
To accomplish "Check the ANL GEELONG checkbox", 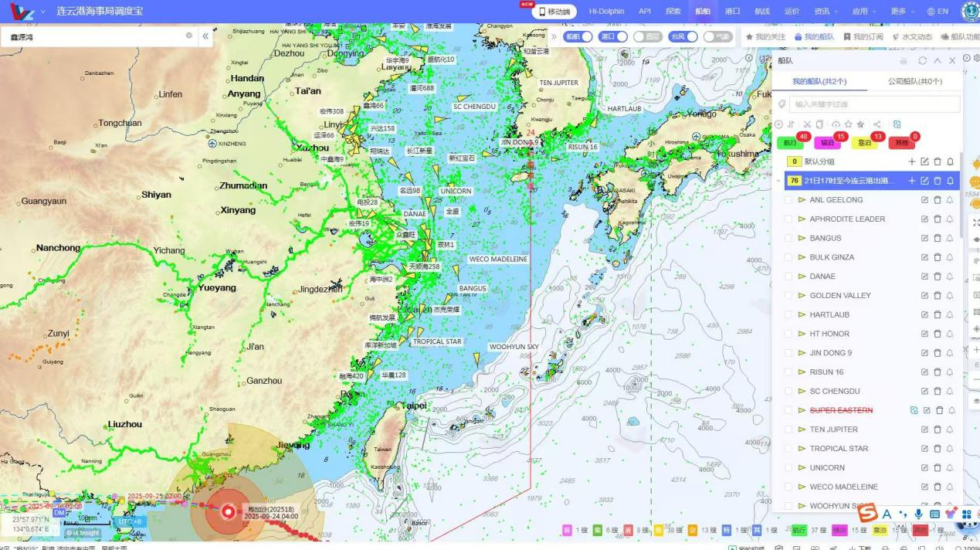I will (788, 199).
